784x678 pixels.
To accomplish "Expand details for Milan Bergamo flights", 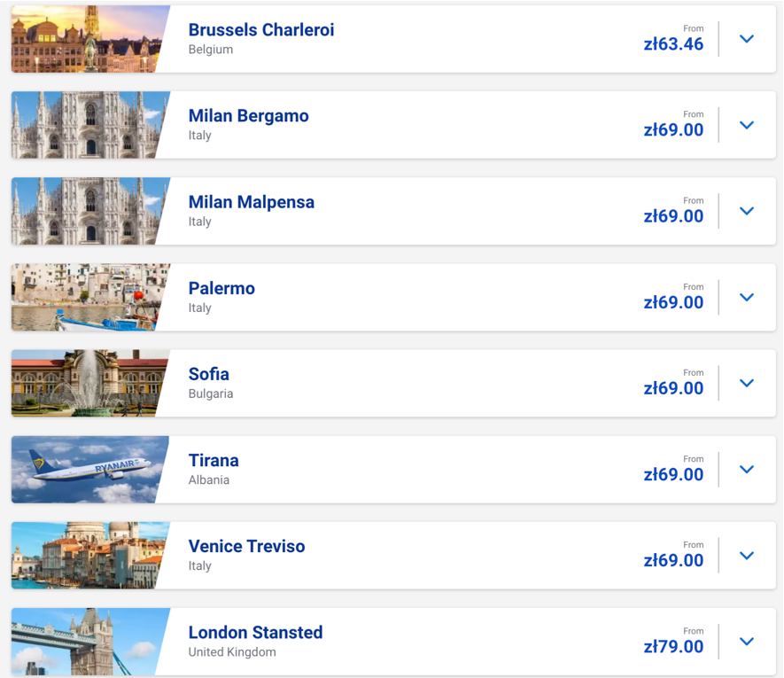I will (746, 125).
